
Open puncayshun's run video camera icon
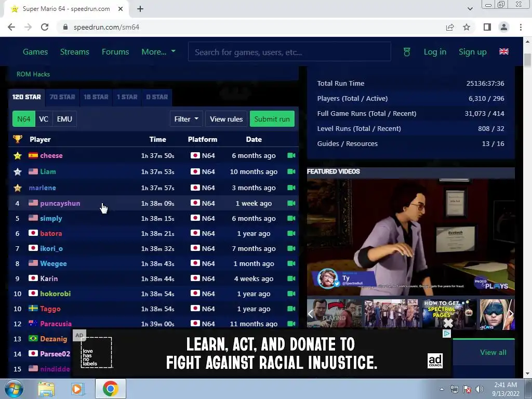pos(291,203)
